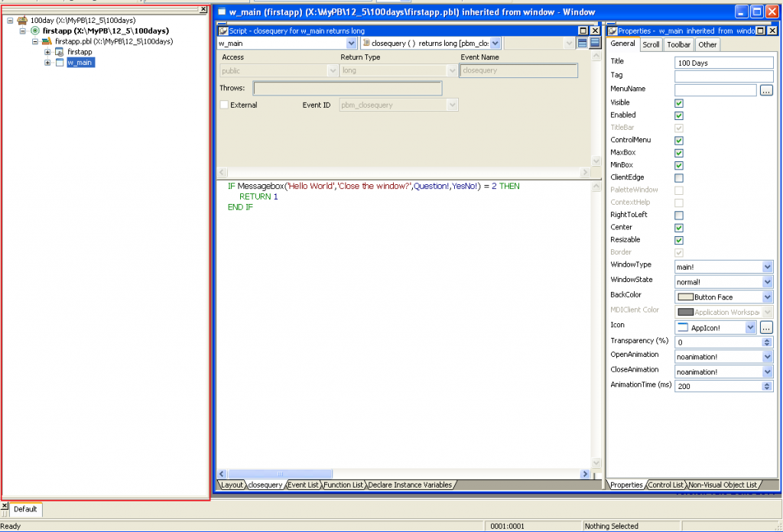Switch to the Other properties tab

tap(707, 45)
